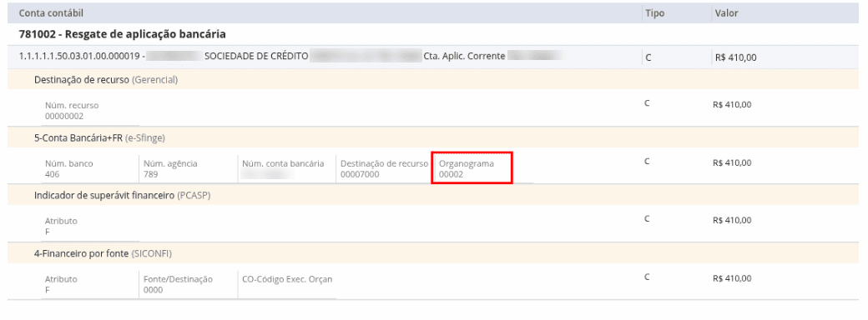Click the Núm. recurso 00000002 field
Screen dimensions: 868x320
(x=89, y=111)
